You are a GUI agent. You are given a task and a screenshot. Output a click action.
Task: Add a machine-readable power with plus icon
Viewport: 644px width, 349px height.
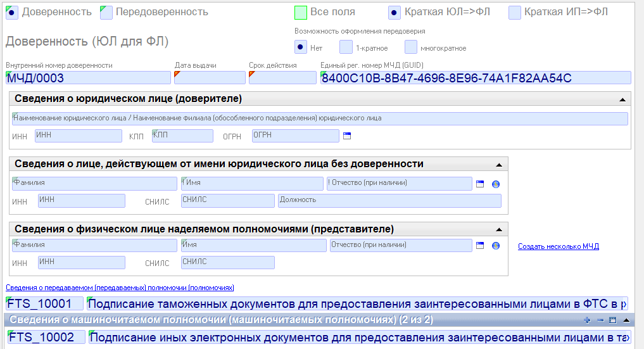tap(587, 320)
